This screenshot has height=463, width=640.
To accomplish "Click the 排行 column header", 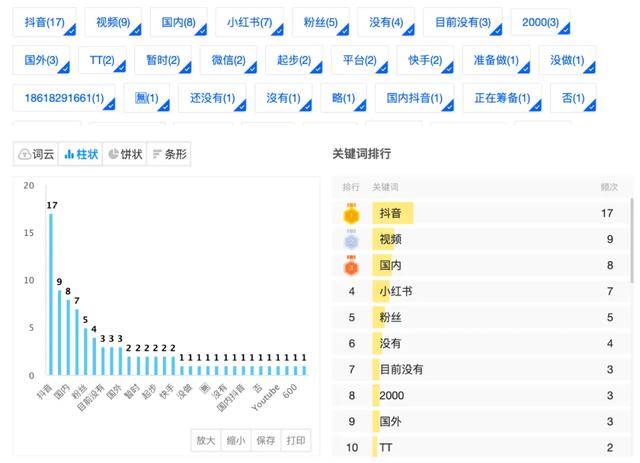I will [x=351, y=187].
